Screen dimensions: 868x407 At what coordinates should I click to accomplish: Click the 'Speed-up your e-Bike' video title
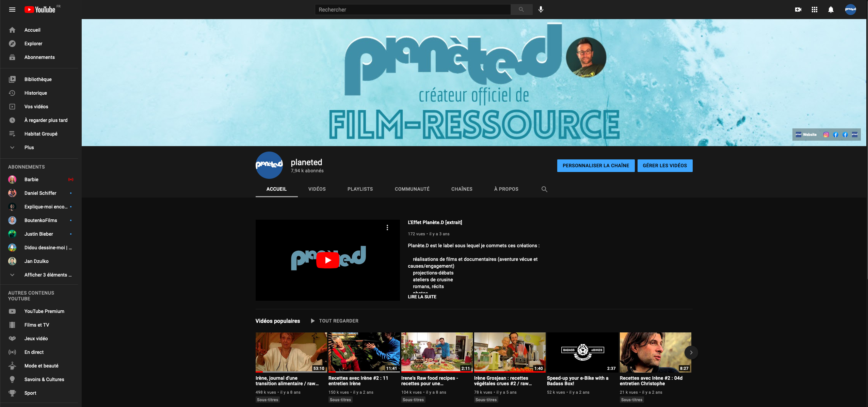click(578, 381)
